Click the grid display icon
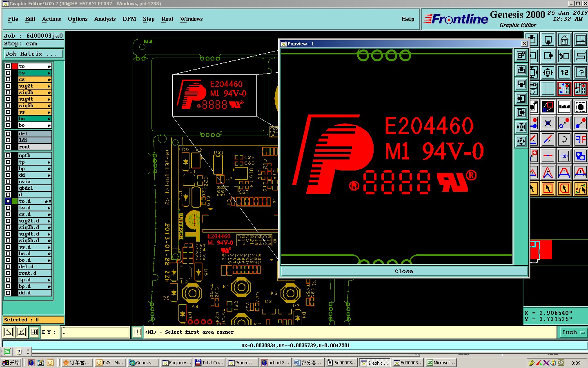Image resolution: width=588 pixels, height=368 pixels. (x=548, y=89)
